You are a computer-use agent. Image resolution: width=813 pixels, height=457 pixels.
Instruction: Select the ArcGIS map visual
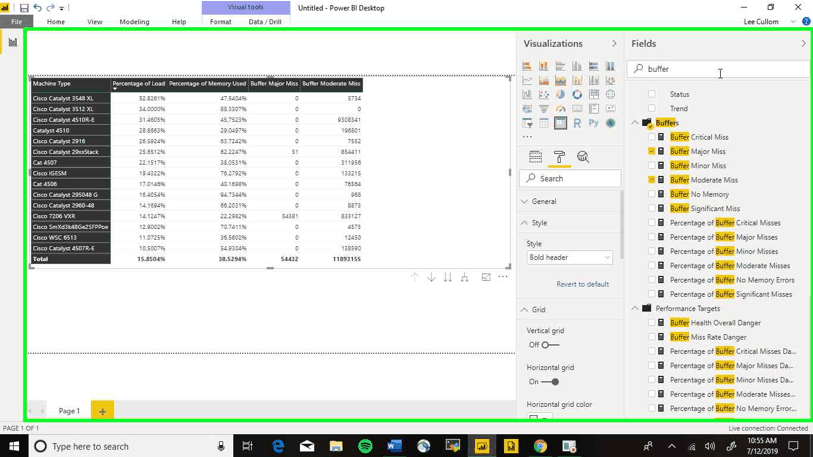pos(610,123)
